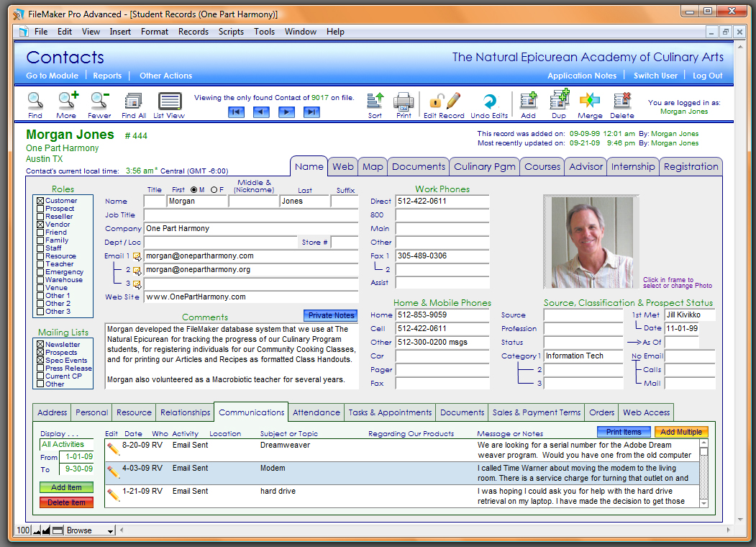
Task: Click the Add Multiple button
Action: click(681, 432)
